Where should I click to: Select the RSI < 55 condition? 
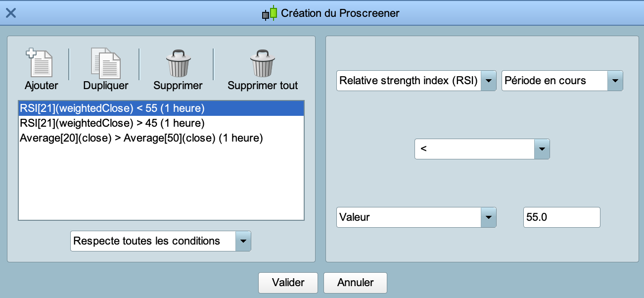pos(112,108)
